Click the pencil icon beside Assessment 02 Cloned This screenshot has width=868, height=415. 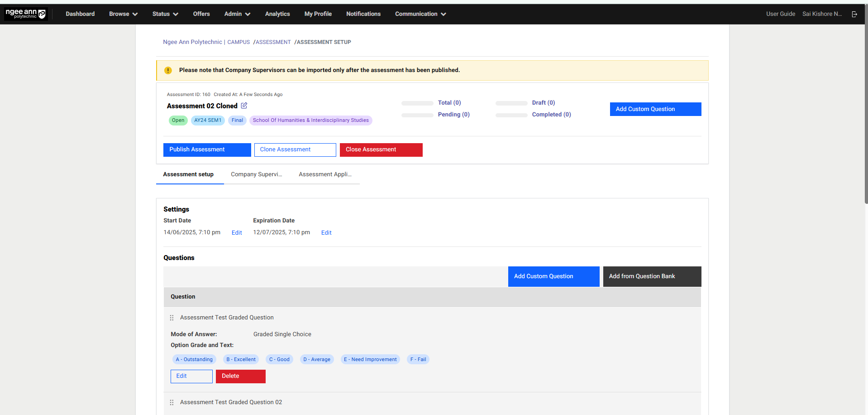pyautogui.click(x=244, y=106)
